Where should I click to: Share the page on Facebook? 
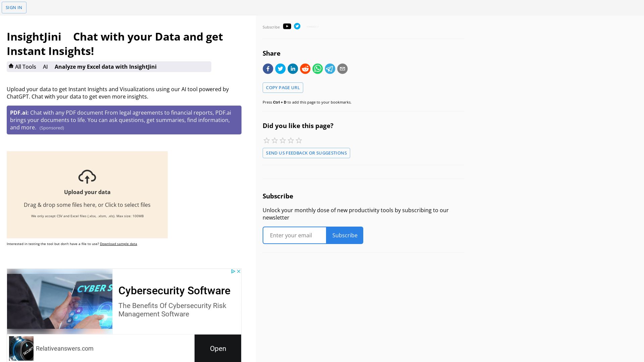pos(268,68)
